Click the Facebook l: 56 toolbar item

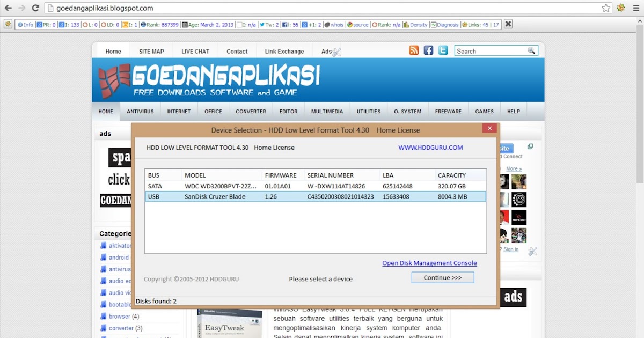click(x=290, y=25)
